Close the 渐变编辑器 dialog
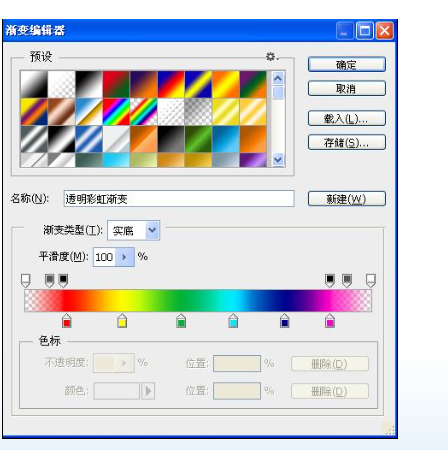Image resolution: width=448 pixels, height=450 pixels. 384,31
